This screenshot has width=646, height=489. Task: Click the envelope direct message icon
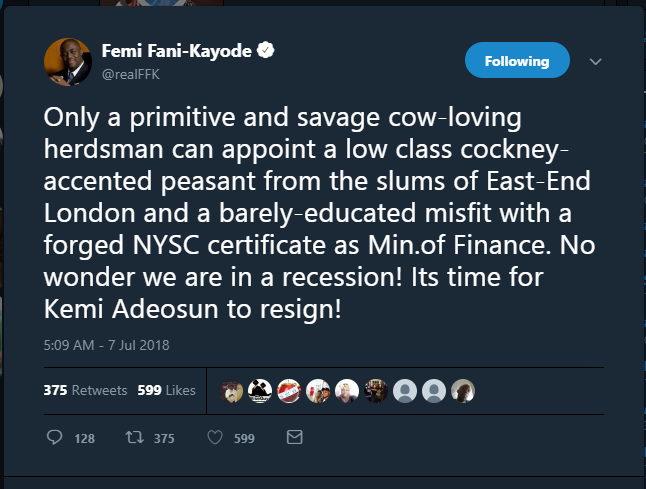(x=294, y=438)
